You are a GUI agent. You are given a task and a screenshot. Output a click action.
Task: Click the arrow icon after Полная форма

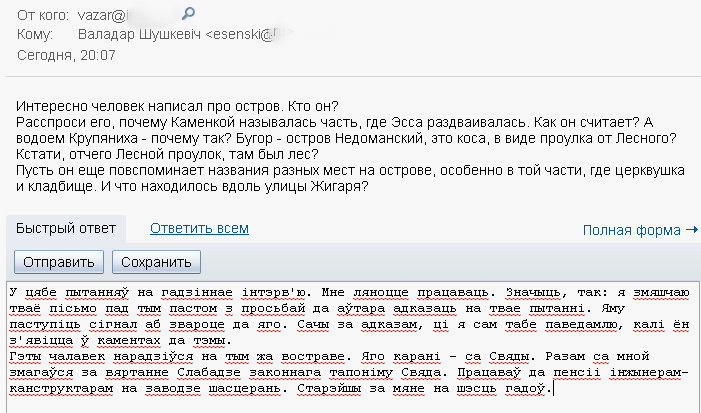click(x=691, y=230)
